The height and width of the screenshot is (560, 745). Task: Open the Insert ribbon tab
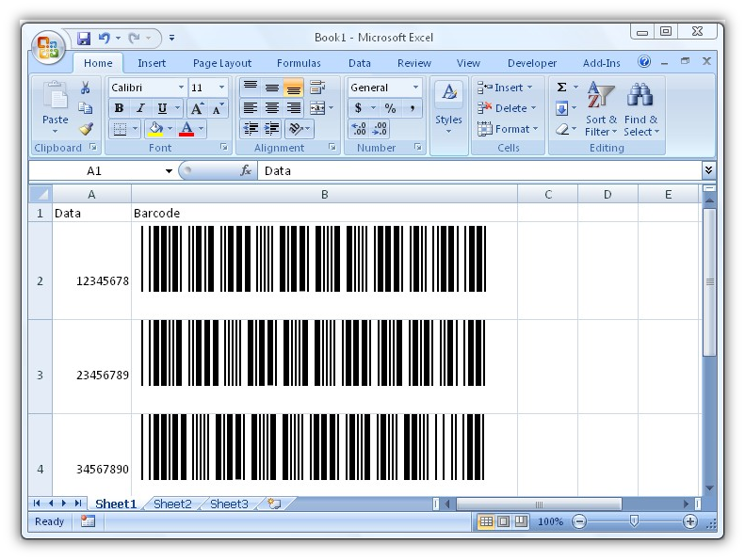tap(152, 63)
